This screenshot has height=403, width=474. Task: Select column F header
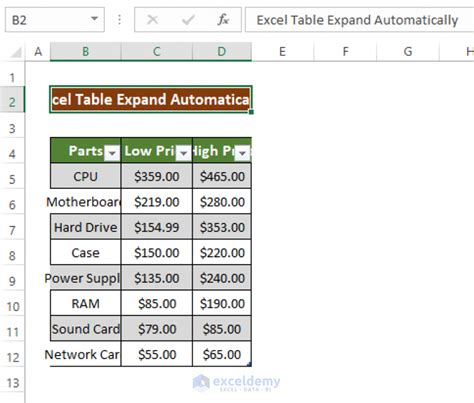click(345, 52)
